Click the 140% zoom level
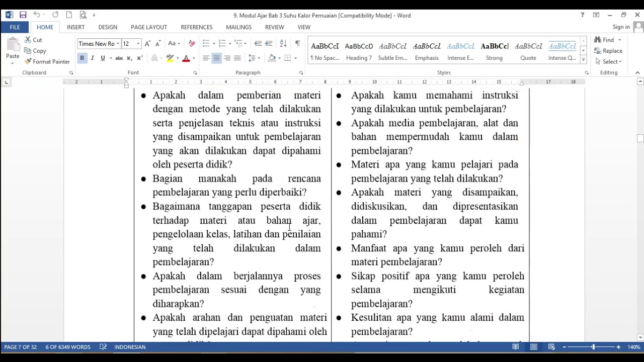The height and width of the screenshot is (362, 644). [633, 347]
